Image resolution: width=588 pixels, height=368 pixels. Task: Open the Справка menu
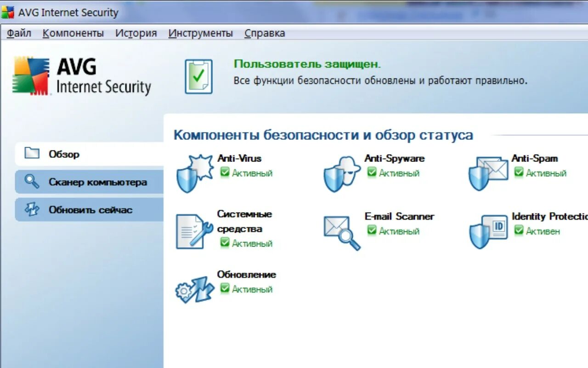[x=265, y=33]
